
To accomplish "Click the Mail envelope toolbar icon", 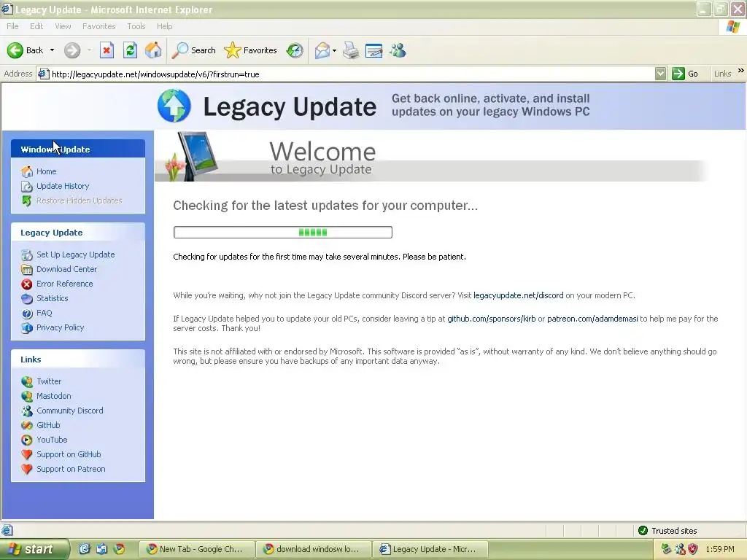I will (x=322, y=50).
